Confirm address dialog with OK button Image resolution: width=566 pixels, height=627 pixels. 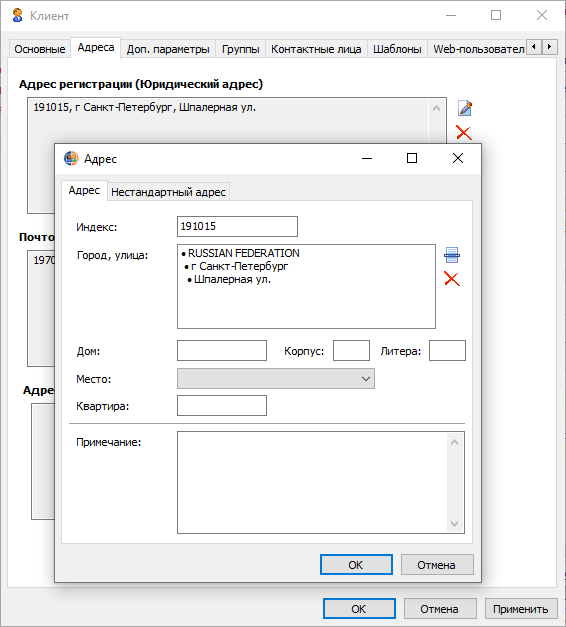356,565
